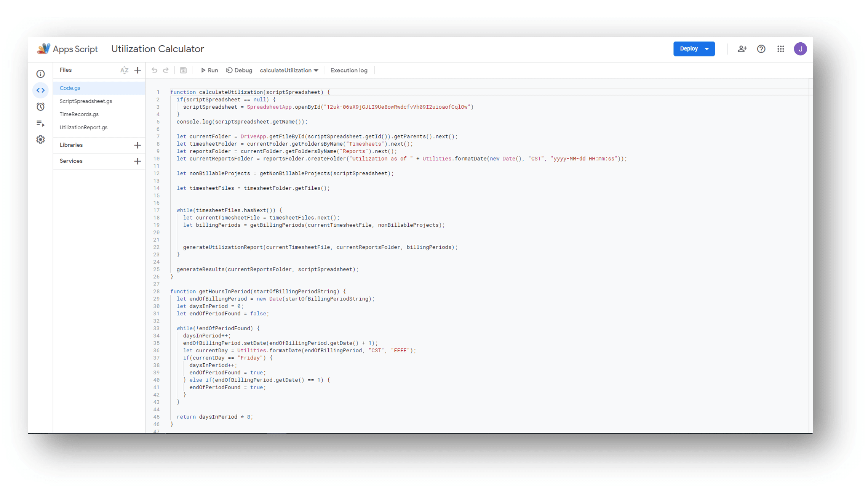The height and width of the screenshot is (491, 868).
Task: Select the Editor code icon in sidebar
Action: click(x=40, y=90)
